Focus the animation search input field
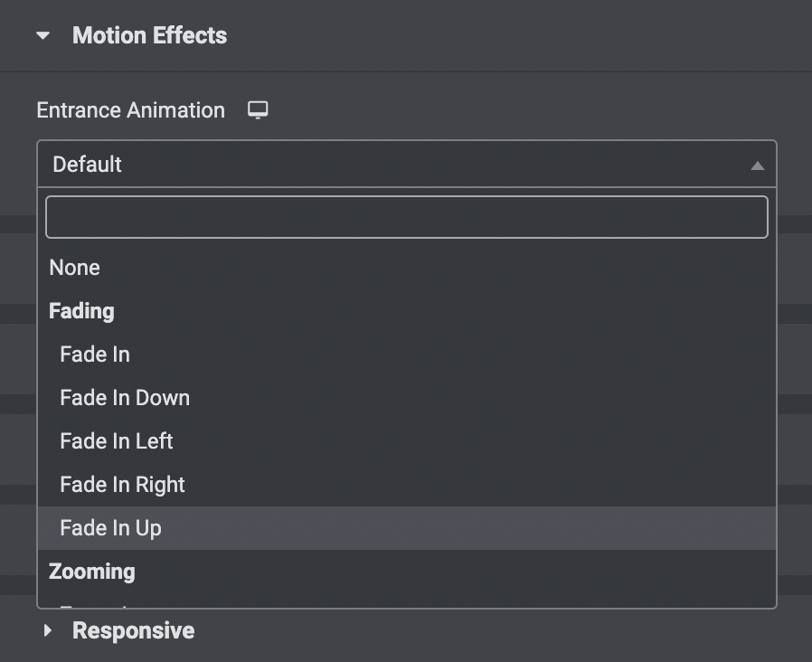812x662 pixels. tap(407, 217)
